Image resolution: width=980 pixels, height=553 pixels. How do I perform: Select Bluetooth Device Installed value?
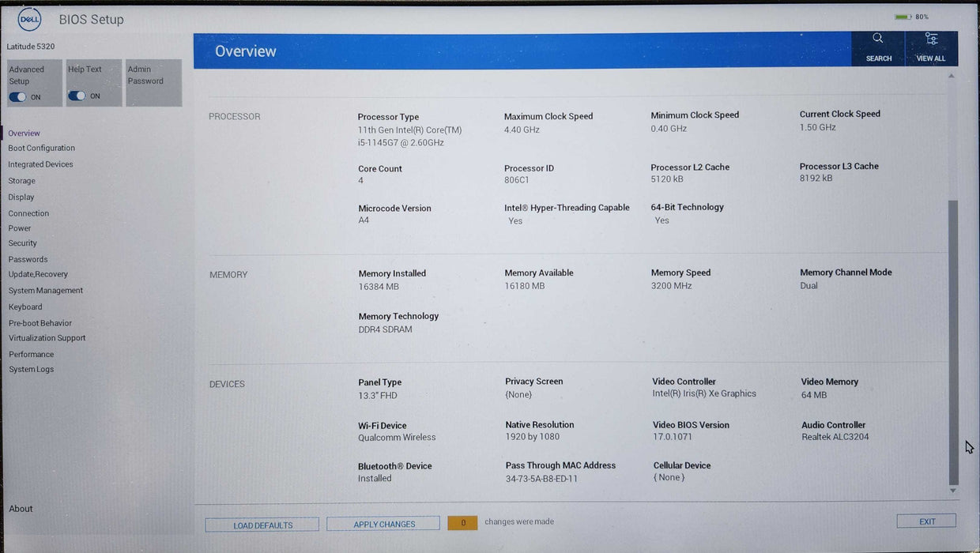(375, 479)
